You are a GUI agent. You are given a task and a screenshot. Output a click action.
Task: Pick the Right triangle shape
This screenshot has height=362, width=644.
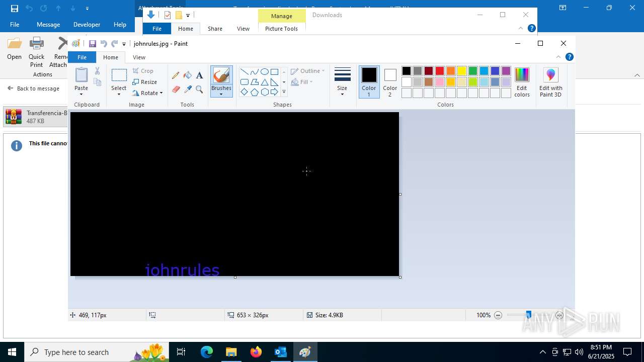coord(274,82)
